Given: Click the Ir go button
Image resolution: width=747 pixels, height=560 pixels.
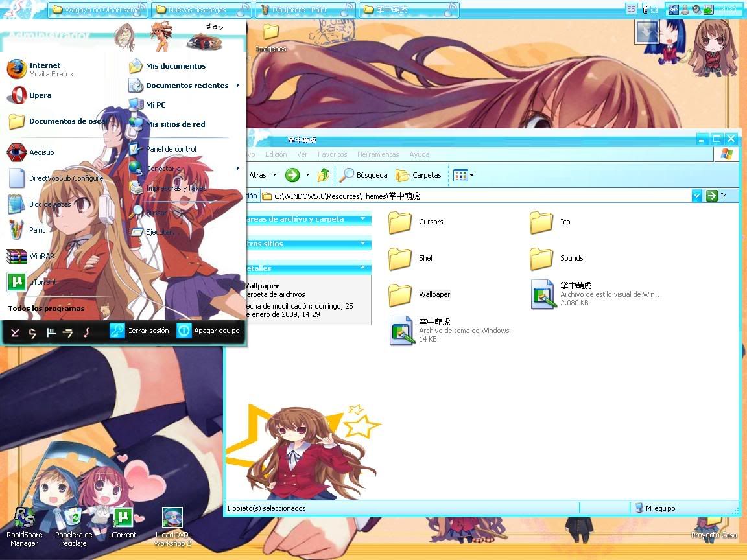Looking at the screenshot, I should (717, 196).
